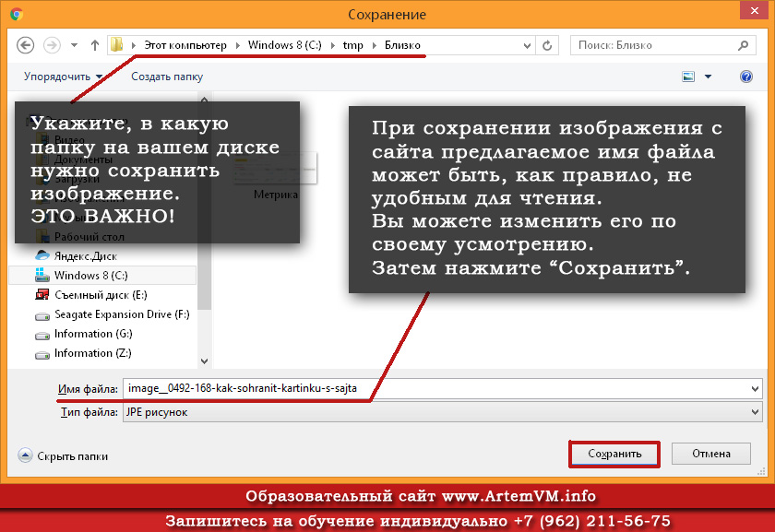Select 'Seagate Expansion Drive (F:)'
775x532 pixels.
122,314
